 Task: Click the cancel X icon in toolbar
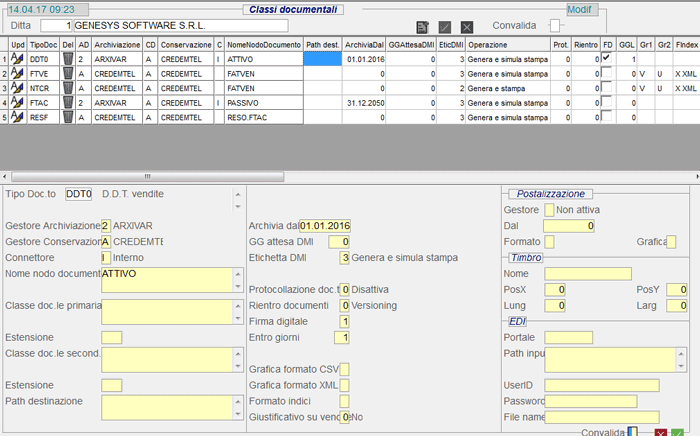467,27
